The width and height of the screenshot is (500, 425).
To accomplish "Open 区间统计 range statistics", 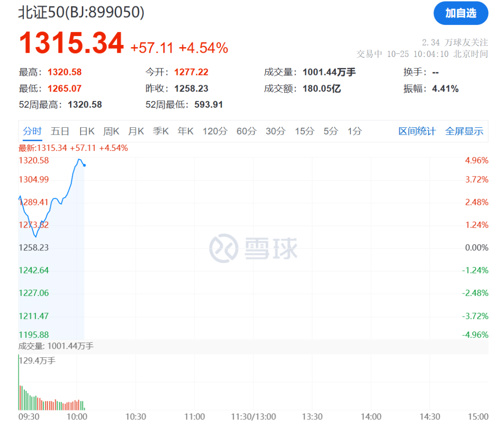I will click(417, 131).
